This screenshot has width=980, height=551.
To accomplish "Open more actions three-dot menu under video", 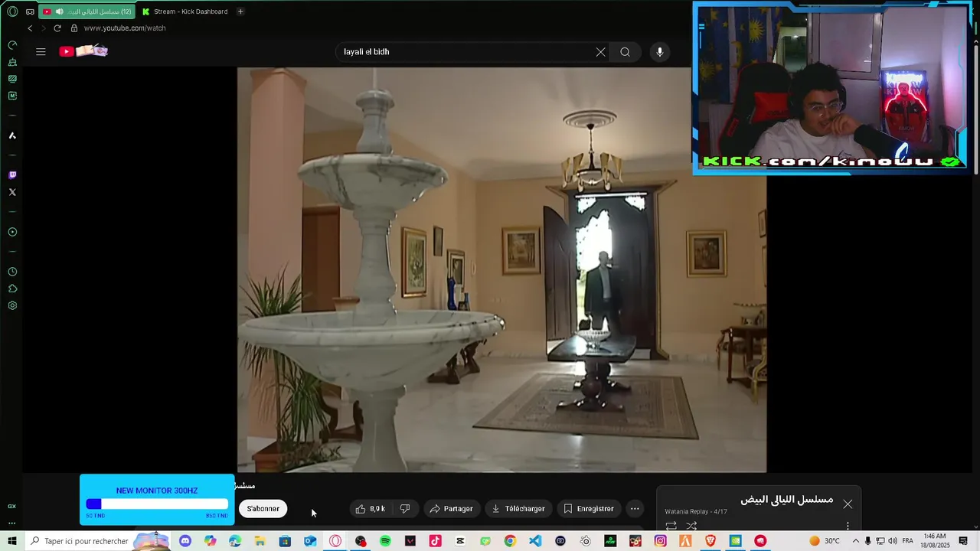I will tap(635, 509).
